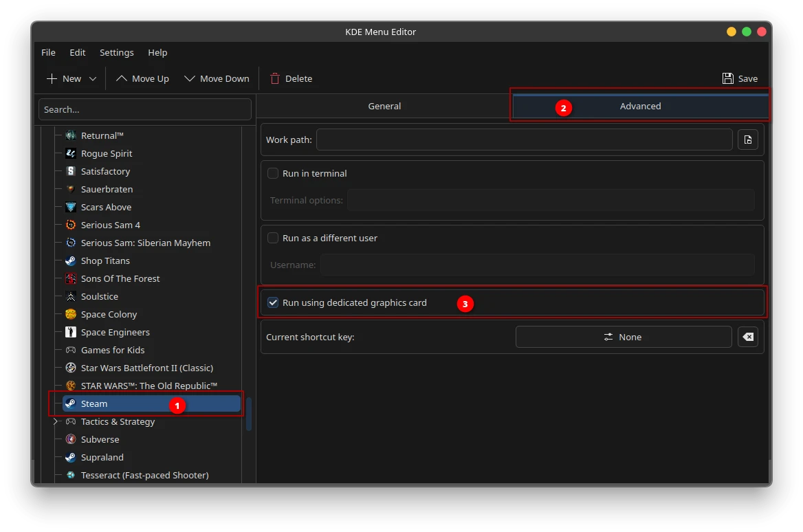Click the application list scrollbar
Viewport: 803px width, 532px height.
249,414
